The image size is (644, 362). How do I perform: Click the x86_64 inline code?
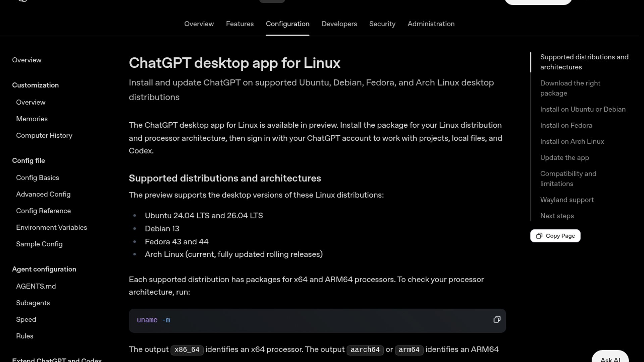187,350
